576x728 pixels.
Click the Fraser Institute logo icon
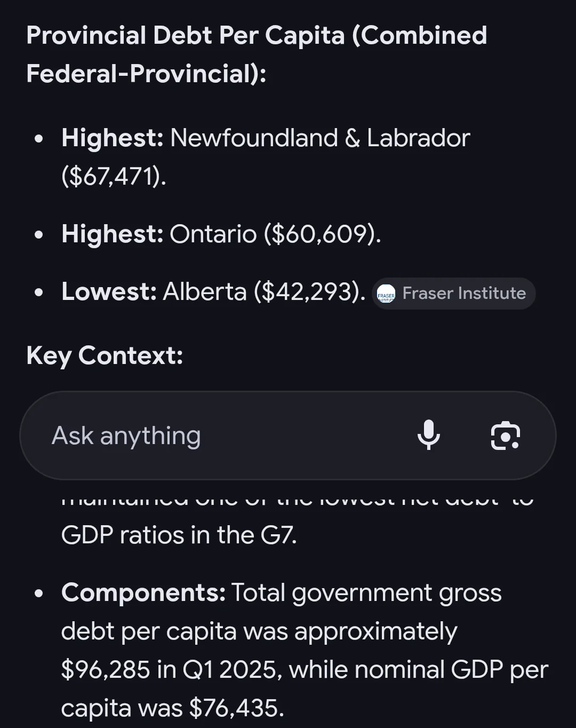[x=386, y=294]
